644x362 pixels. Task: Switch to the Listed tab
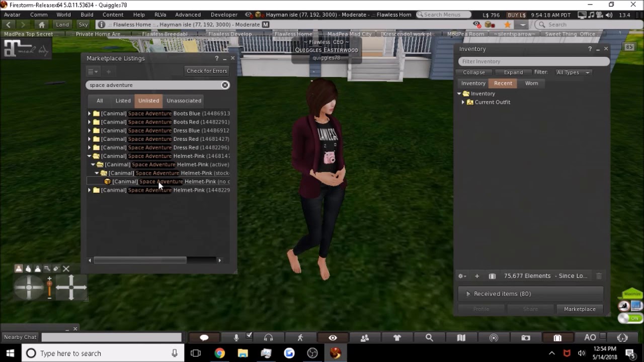[123, 101]
